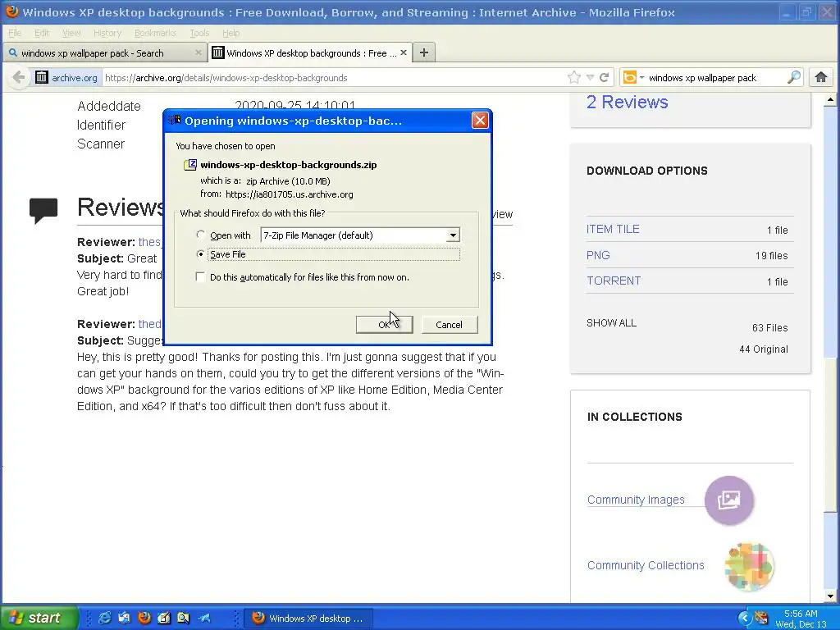Click the folder search quick launch icon
Screen dimensions: 840x630
(183, 618)
